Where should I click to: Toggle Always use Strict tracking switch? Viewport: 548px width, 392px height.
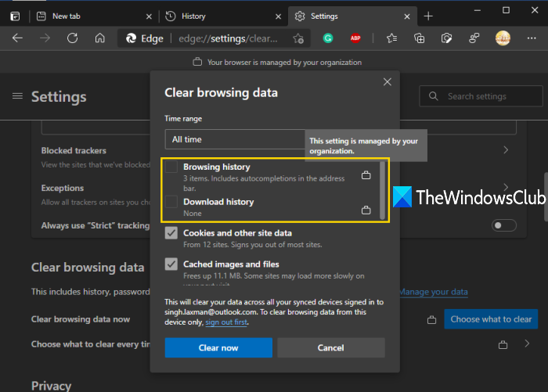point(504,225)
